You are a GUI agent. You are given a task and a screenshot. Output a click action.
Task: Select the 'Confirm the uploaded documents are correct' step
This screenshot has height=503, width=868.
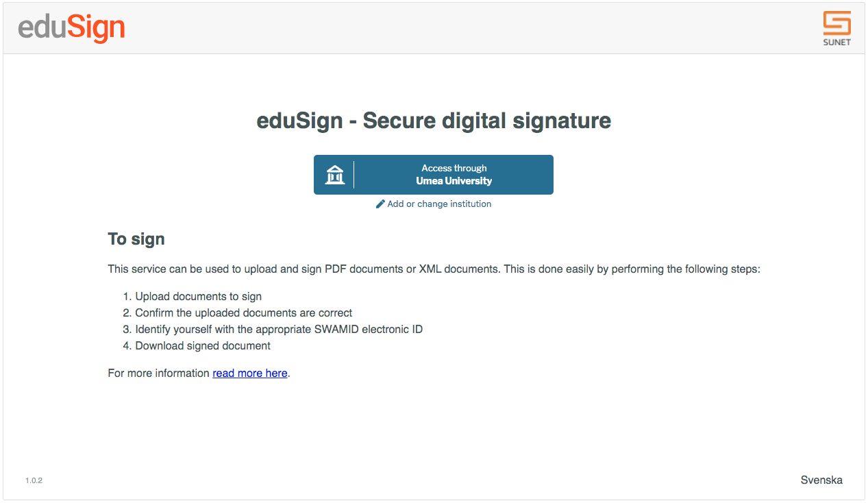coord(243,313)
